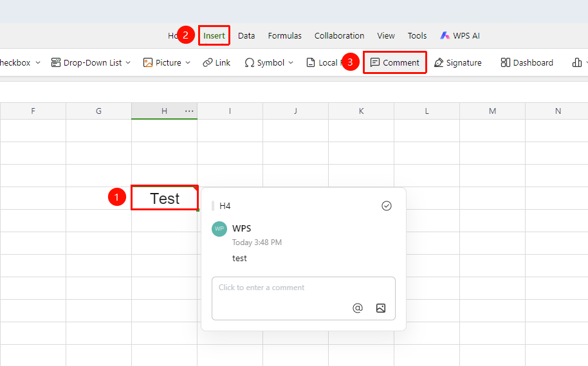Viewport: 588px width, 366px height.
Task: Click the H4 cell reference in the comment
Action: pos(225,206)
